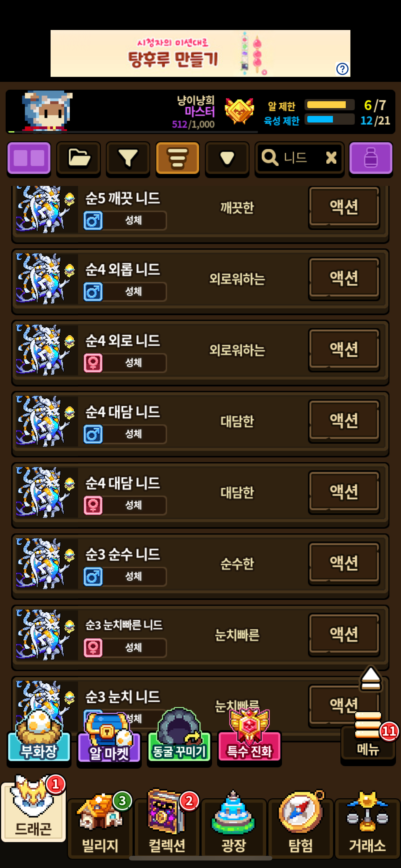Screen dimensions: 401x868
Task: Tap the 알 제한 yellow progress bar
Action: [x=329, y=105]
